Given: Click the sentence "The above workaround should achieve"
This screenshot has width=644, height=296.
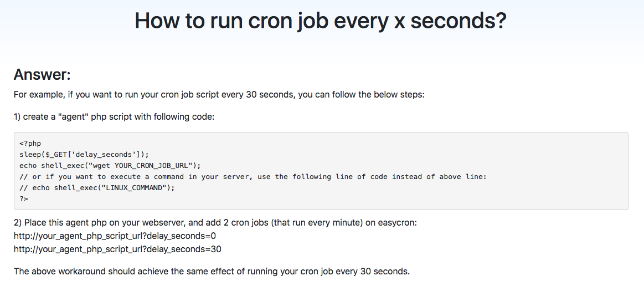Looking at the screenshot, I should (212, 272).
